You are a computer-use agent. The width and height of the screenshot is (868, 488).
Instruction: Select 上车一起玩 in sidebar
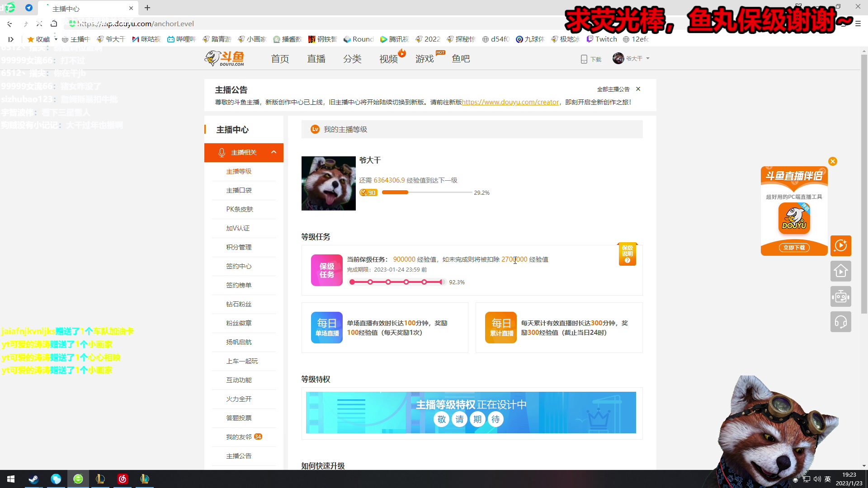242,361
